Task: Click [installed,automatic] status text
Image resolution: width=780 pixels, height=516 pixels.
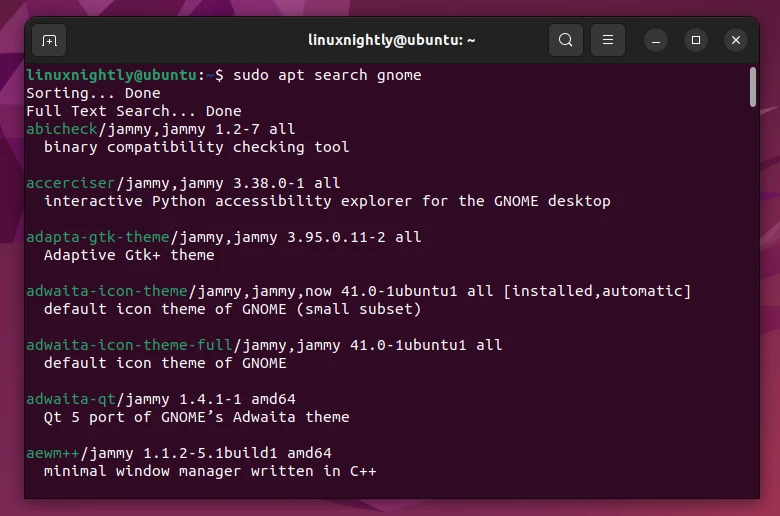Action: tap(597, 291)
